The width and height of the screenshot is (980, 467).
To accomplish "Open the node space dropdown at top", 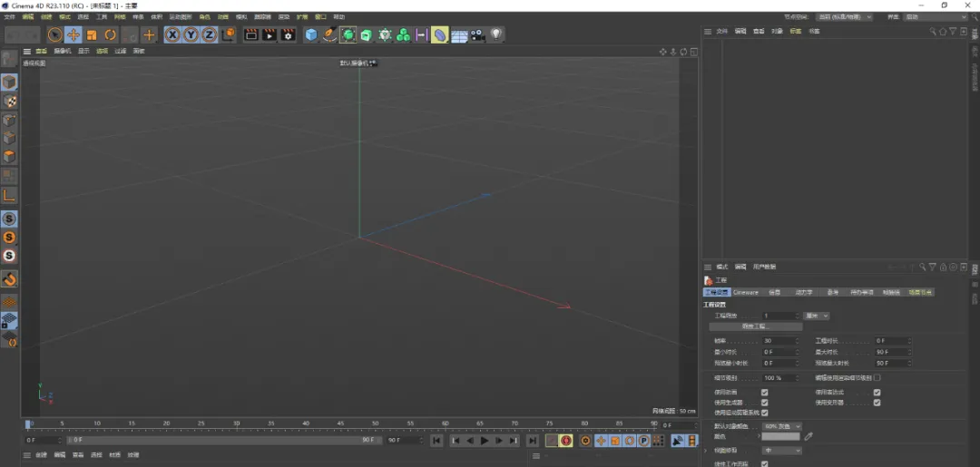I will coord(845,17).
